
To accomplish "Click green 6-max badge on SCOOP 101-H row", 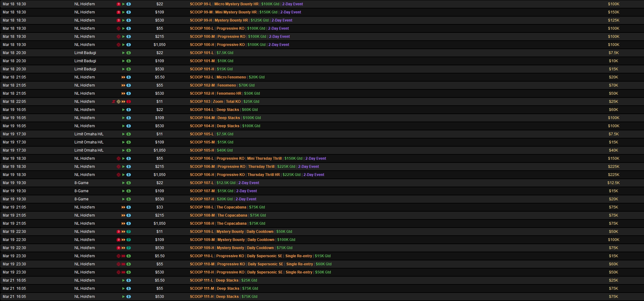I will tap(129, 69).
